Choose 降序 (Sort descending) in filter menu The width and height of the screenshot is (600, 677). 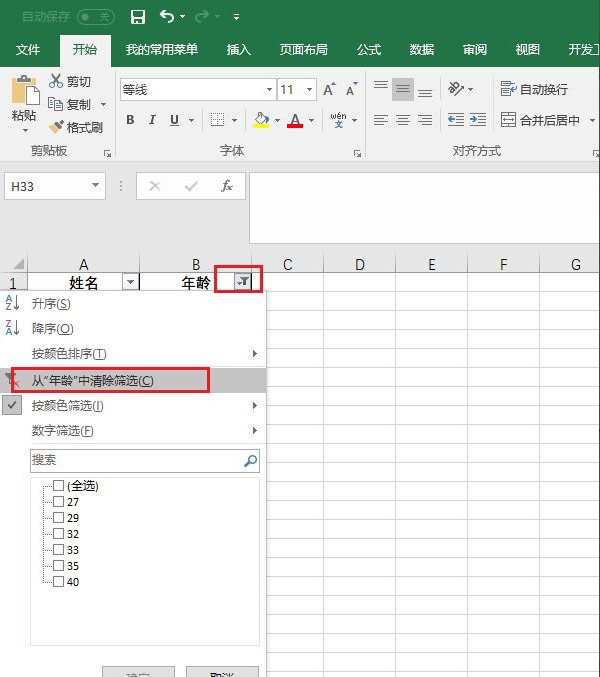133,329
